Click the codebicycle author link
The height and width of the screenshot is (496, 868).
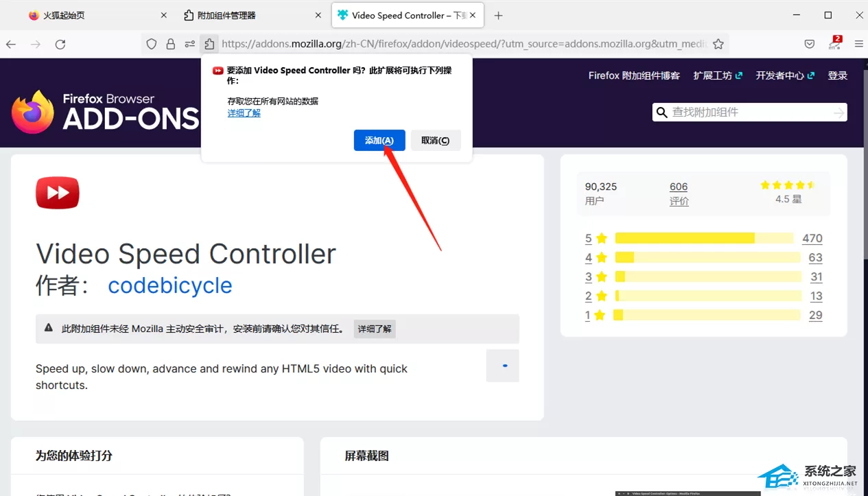click(x=170, y=285)
